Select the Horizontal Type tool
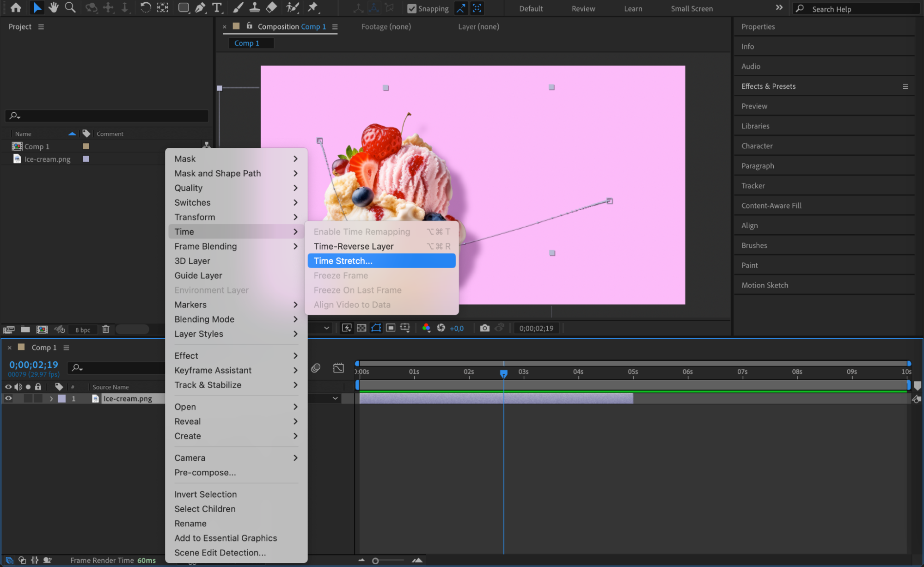This screenshot has height=567, width=924. click(x=216, y=7)
